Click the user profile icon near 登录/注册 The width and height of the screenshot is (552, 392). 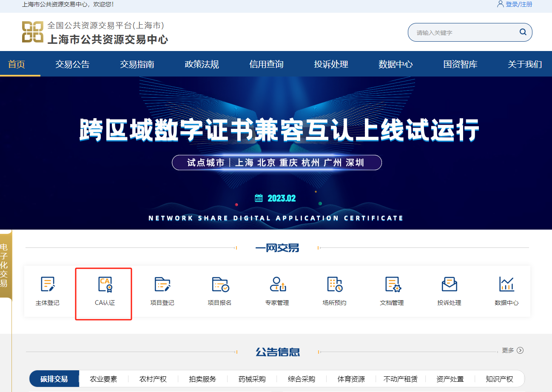pyautogui.click(x=500, y=4)
